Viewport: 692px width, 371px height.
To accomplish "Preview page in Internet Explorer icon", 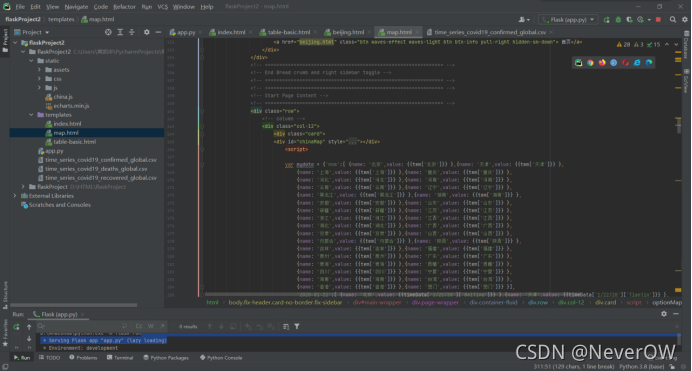I will coord(637,63).
